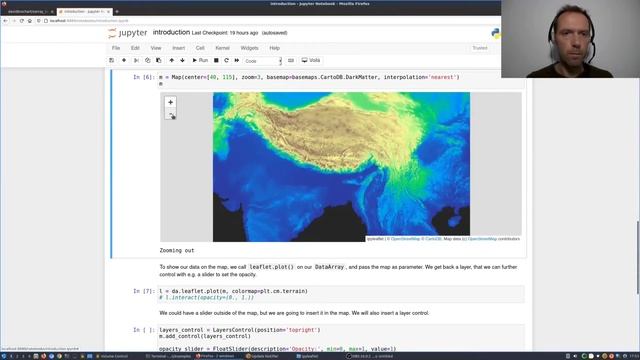Click the notebook title introduction
Screen dimensions: 640x360
point(171,32)
